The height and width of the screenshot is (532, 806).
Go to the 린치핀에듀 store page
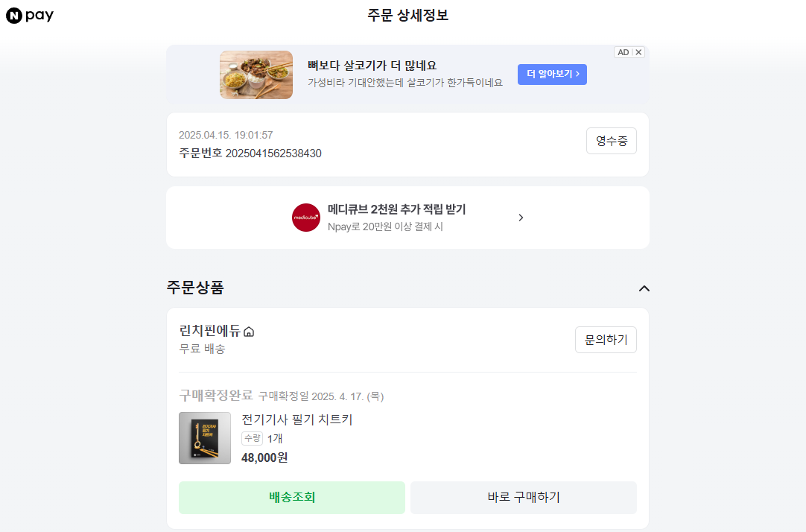pyautogui.click(x=210, y=331)
